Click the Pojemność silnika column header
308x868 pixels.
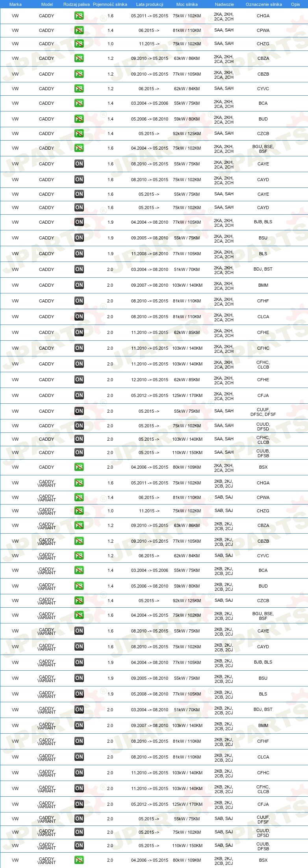[110, 4]
